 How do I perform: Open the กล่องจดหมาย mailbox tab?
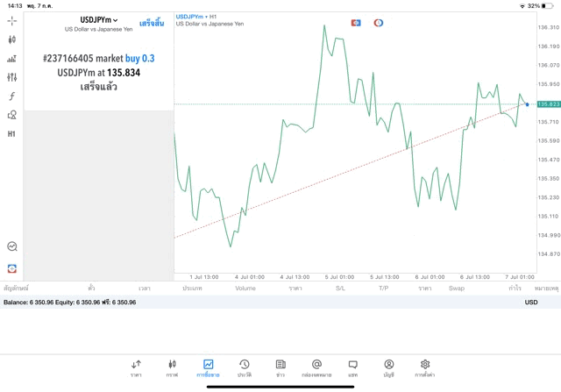316,368
